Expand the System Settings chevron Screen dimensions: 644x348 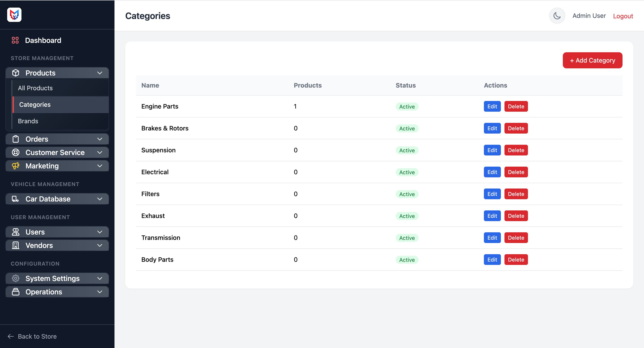pos(100,278)
